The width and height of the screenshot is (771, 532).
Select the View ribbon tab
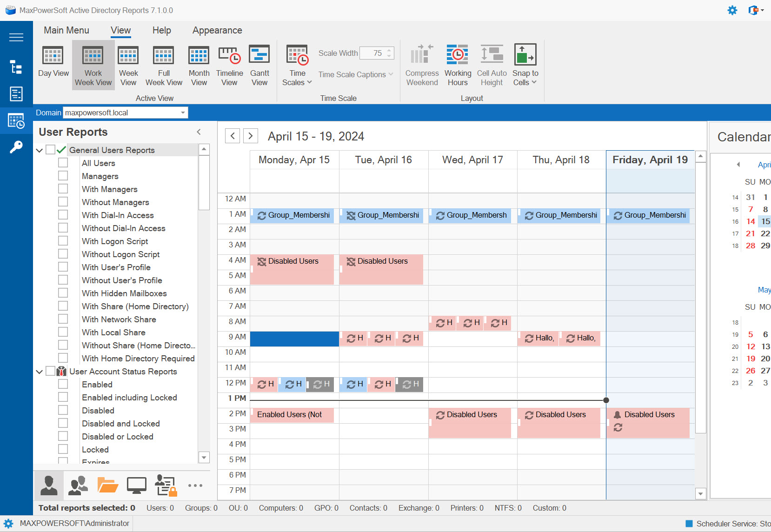[120, 30]
